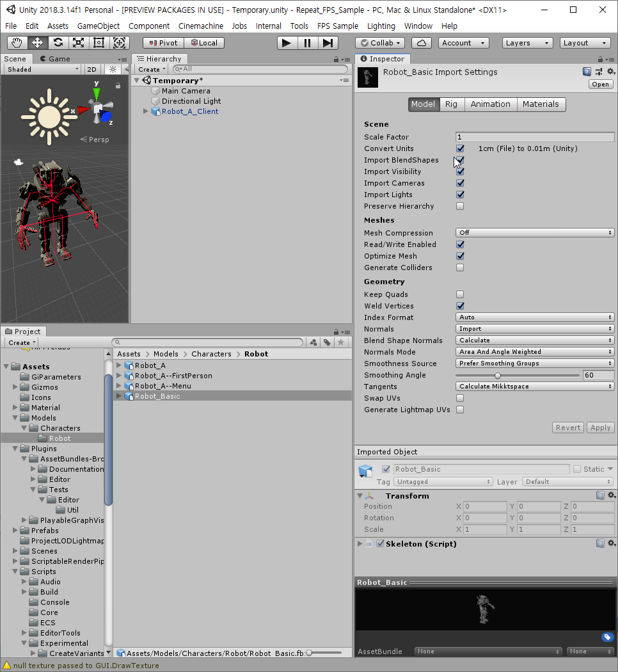
Task: Open the Cloud services button
Action: [422, 43]
